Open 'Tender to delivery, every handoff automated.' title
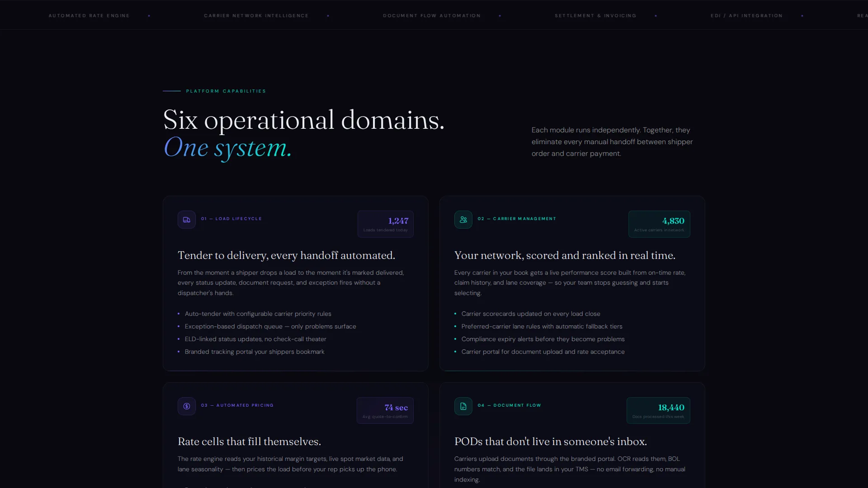 tap(287, 256)
